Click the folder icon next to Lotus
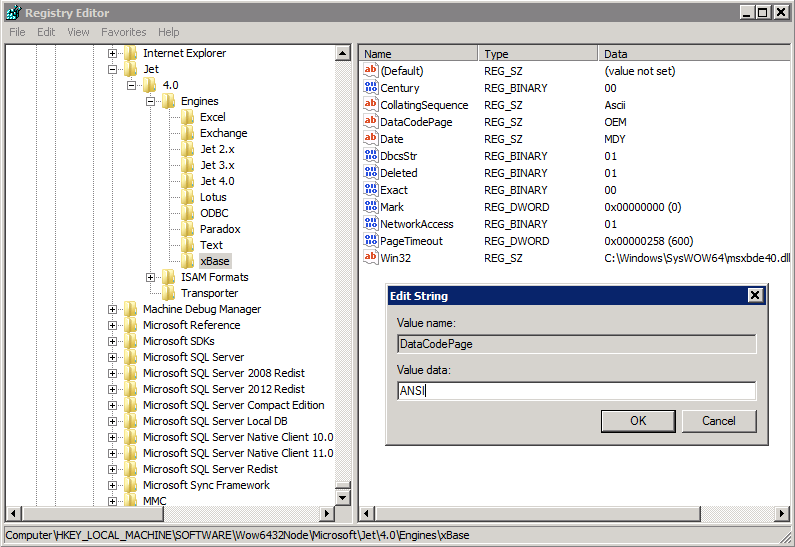The width and height of the screenshot is (795, 547). [187, 197]
